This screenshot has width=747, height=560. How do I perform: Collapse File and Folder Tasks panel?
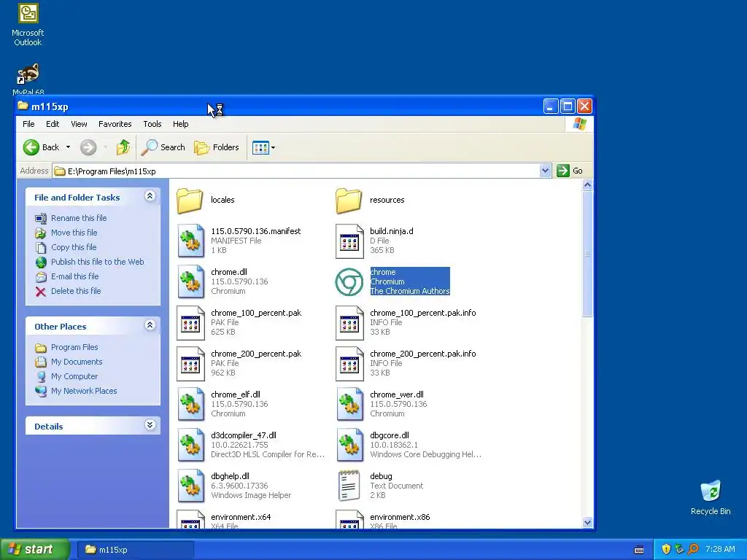point(150,195)
